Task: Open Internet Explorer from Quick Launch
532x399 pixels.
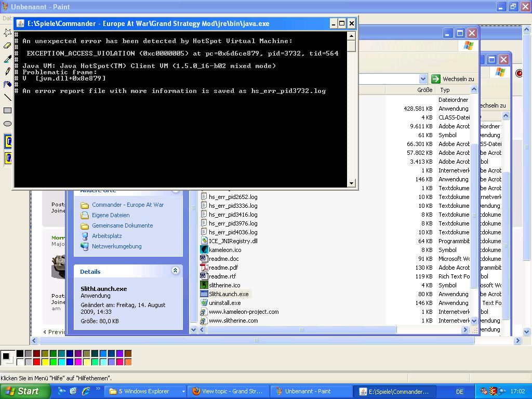Action: [86, 391]
